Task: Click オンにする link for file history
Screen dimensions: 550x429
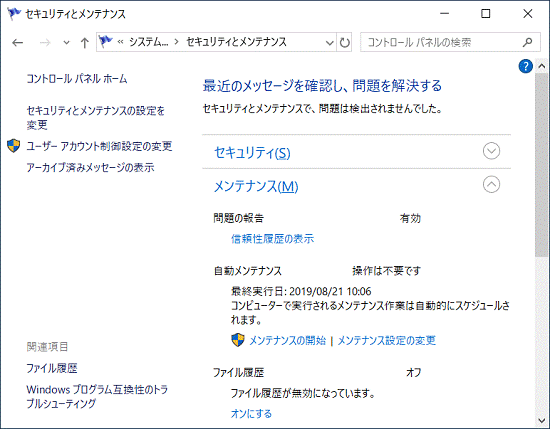Action: click(251, 414)
